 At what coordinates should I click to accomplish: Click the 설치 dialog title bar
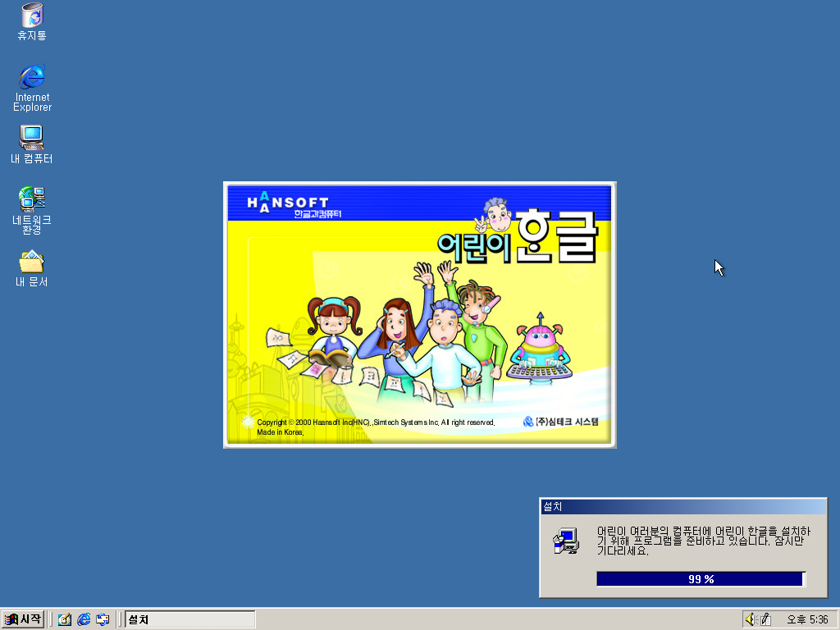point(683,506)
